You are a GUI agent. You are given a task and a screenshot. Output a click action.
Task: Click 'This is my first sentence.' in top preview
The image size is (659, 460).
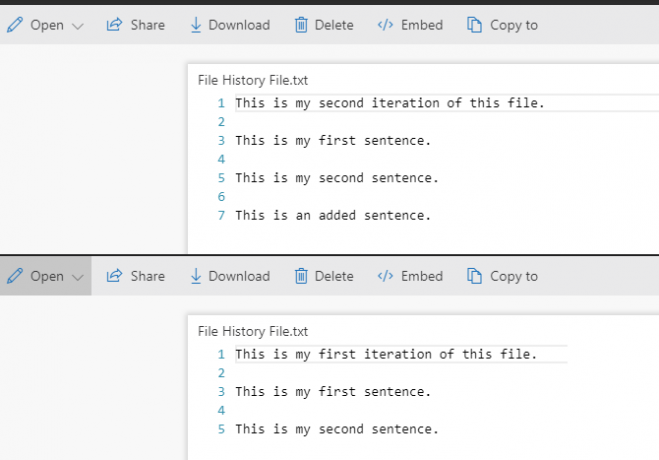pyautogui.click(x=333, y=140)
